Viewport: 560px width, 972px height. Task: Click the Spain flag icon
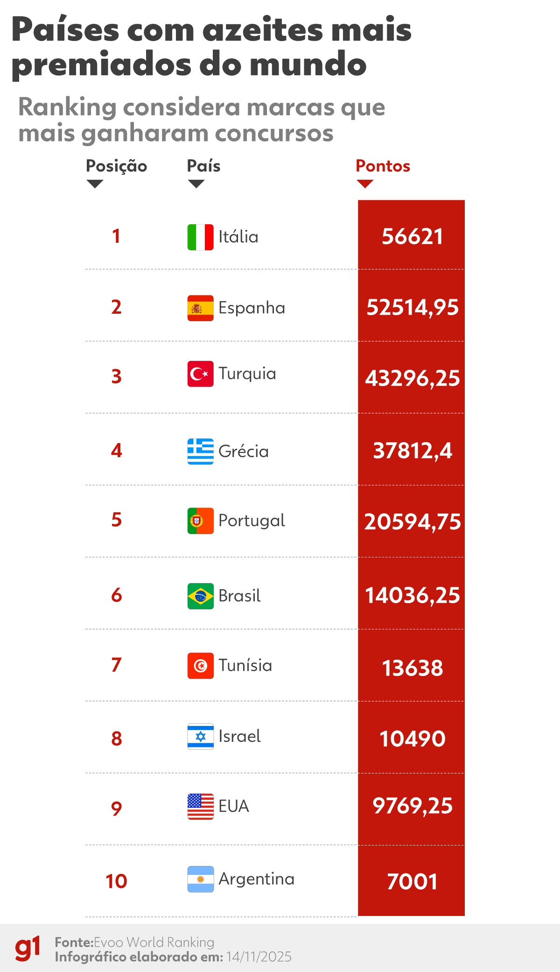coord(200,308)
